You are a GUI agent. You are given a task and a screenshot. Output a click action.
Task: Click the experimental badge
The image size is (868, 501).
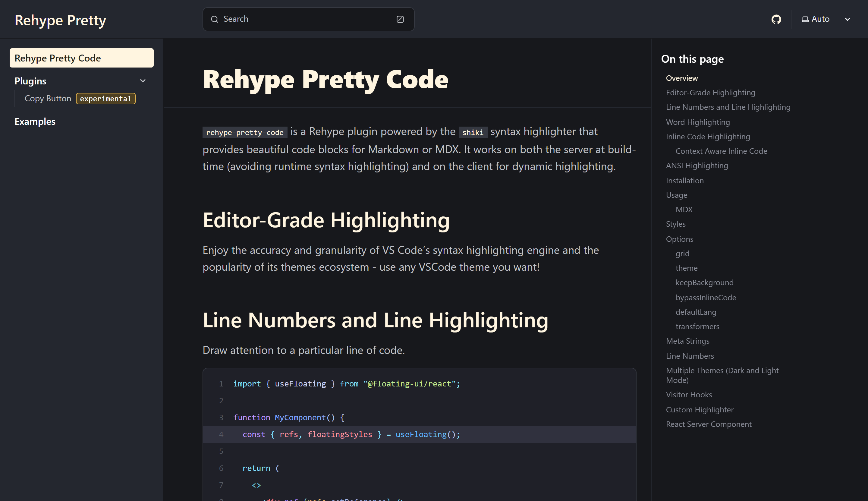tap(105, 98)
